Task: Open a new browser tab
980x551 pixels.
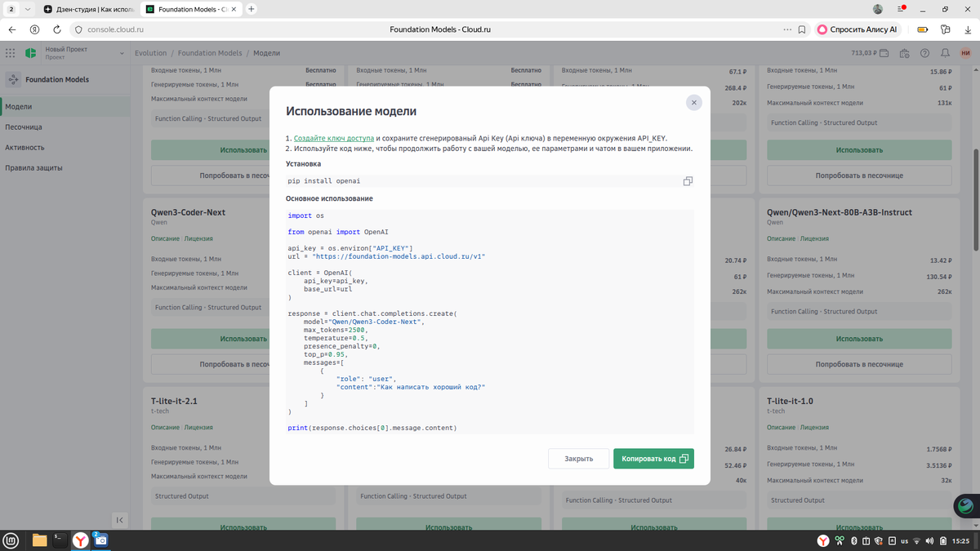Action: coord(252,9)
